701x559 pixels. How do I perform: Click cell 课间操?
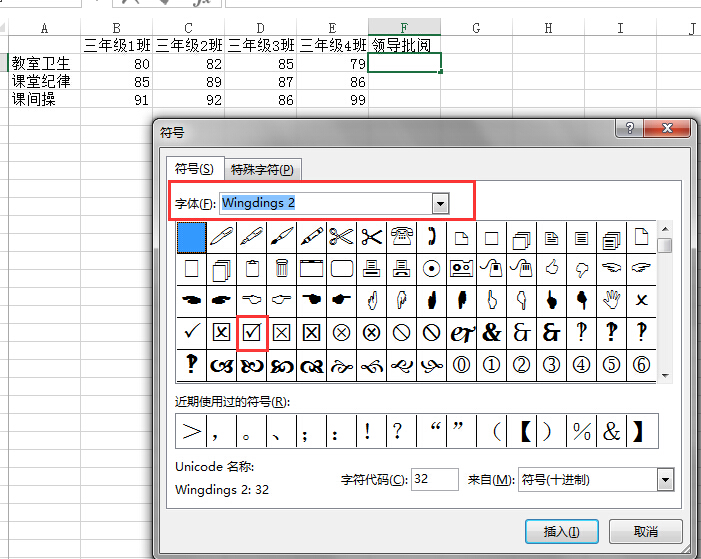point(44,99)
